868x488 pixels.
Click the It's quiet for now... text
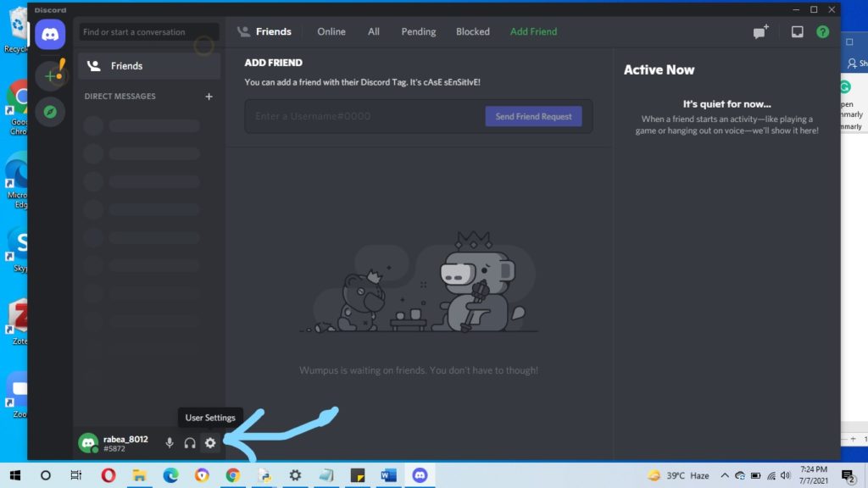point(726,104)
